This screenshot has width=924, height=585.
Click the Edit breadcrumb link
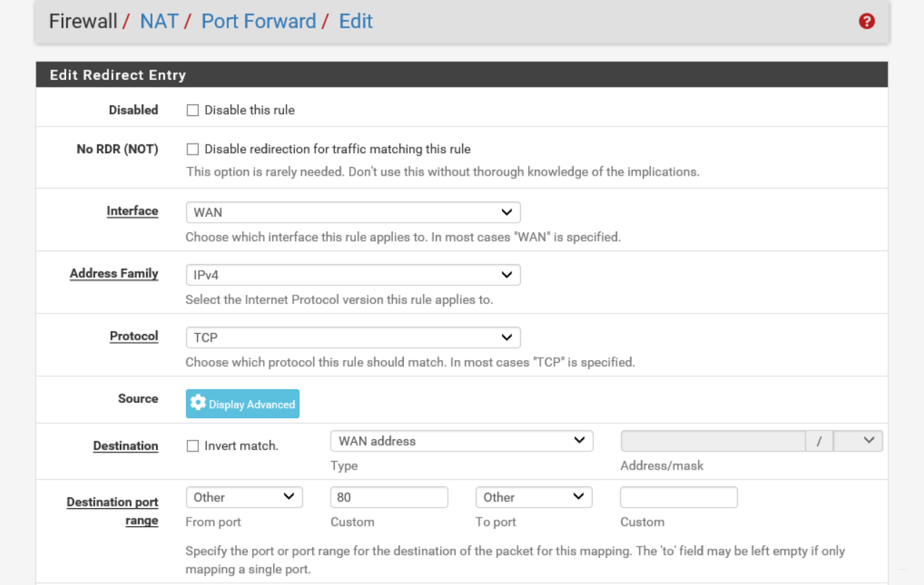tap(356, 21)
